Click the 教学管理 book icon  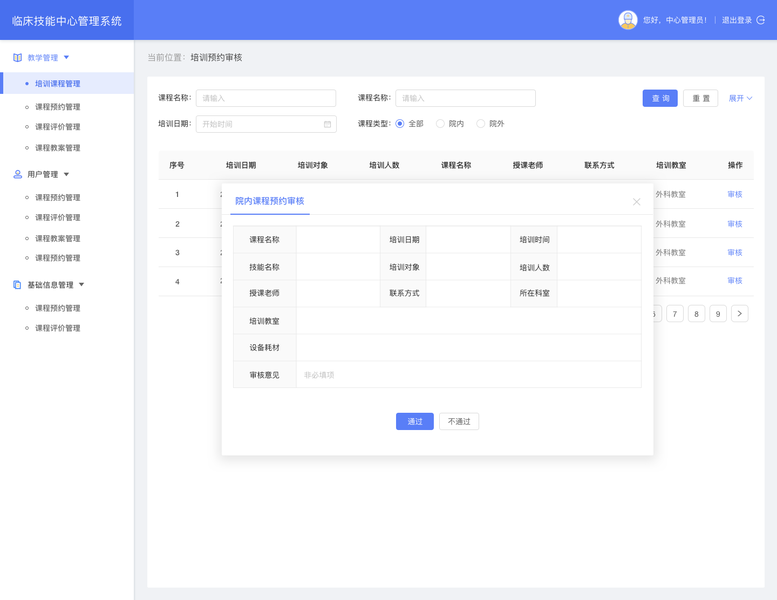click(x=17, y=57)
